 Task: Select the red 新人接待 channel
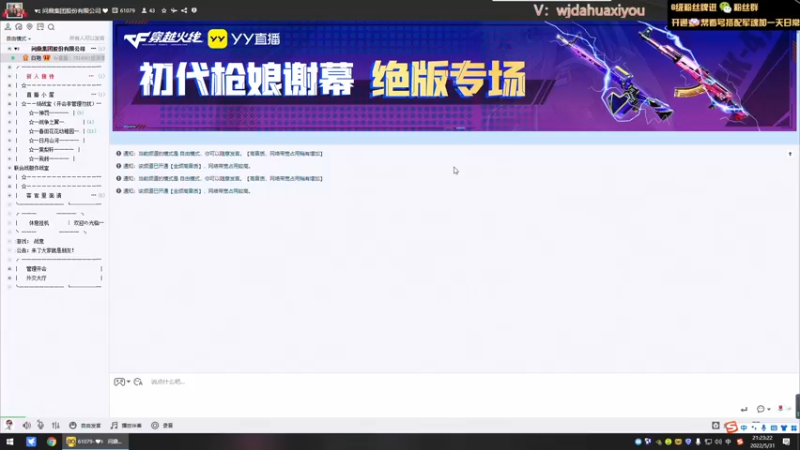click(x=40, y=76)
